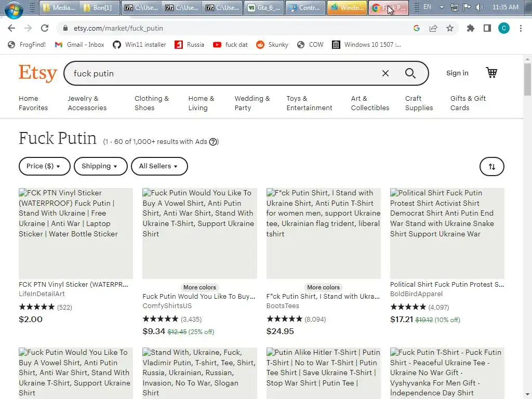Open Clothing & Shoes category
Image resolution: width=532 pixels, height=399 pixels.
(152, 103)
